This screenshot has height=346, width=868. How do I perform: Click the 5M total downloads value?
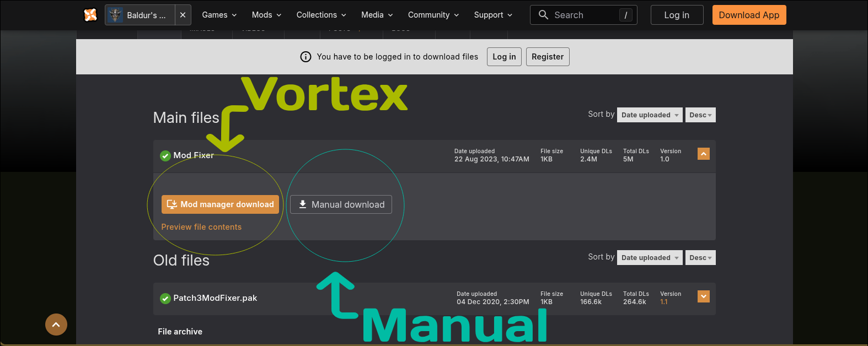pos(628,159)
